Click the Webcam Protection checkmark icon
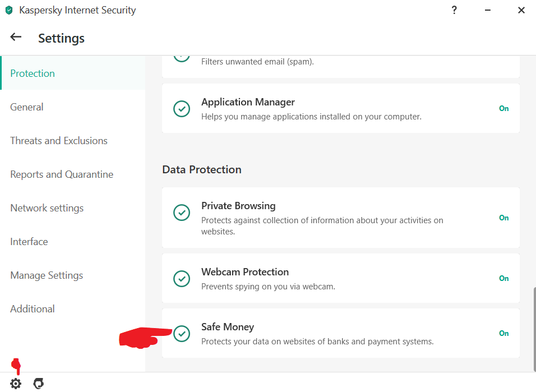This screenshot has width=536, height=392. tap(182, 279)
